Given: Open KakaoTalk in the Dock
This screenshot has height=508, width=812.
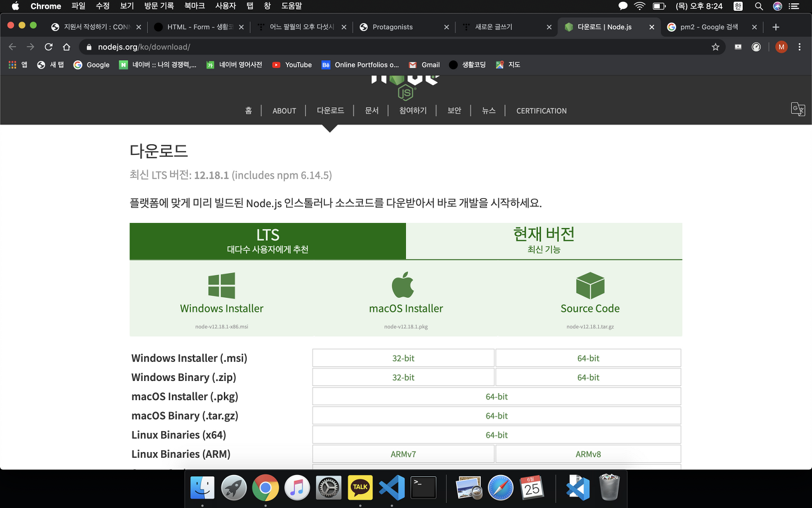Looking at the screenshot, I should pos(360,488).
